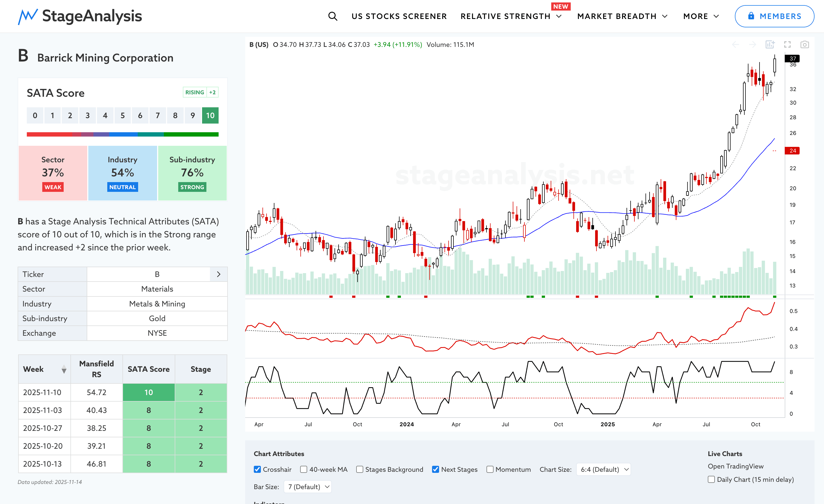Click the chart back arrow icon
The height and width of the screenshot is (504, 824).
[x=735, y=44]
